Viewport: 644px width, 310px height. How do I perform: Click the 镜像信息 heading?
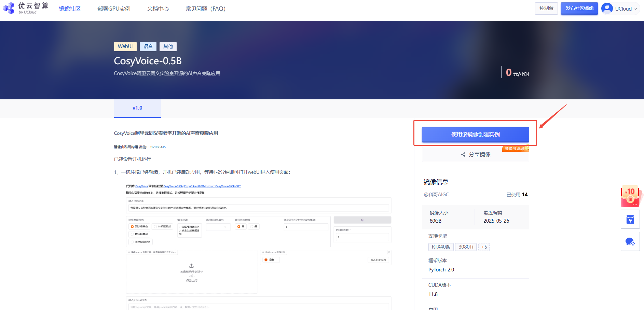(x=436, y=182)
